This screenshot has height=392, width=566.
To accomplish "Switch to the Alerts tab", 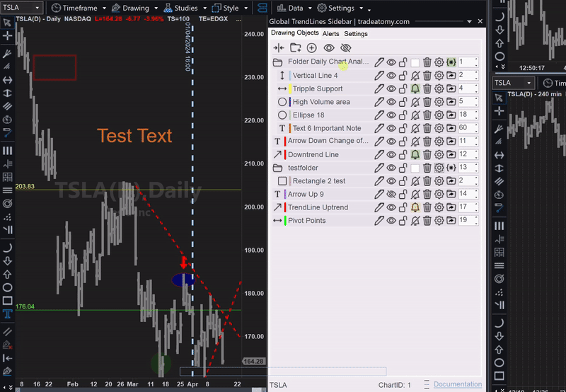I will pos(330,33).
